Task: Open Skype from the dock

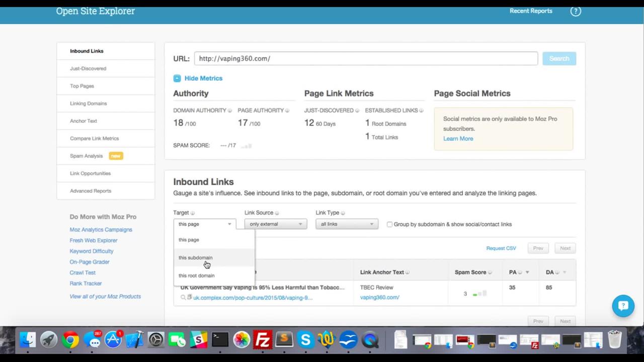Action: 305,340
